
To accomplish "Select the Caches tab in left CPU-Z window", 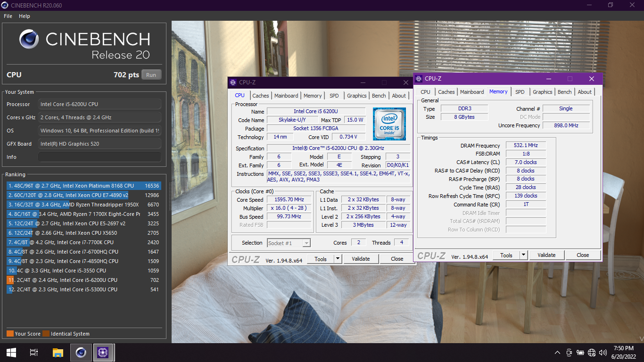I will (260, 96).
